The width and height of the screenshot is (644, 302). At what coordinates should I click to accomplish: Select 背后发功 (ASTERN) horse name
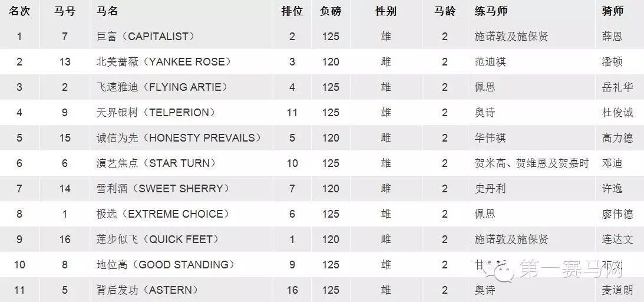(147, 290)
